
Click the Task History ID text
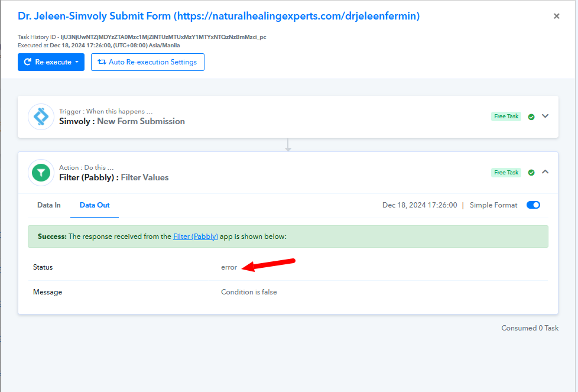click(x=142, y=37)
